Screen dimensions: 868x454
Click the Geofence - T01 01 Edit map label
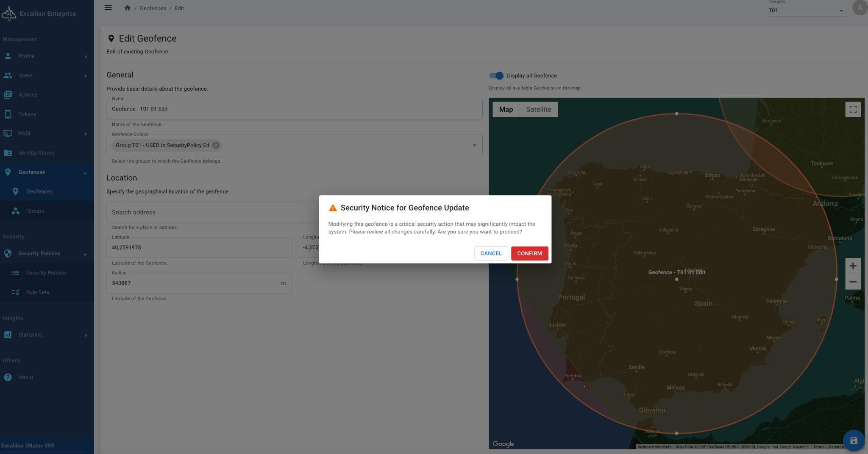click(676, 272)
